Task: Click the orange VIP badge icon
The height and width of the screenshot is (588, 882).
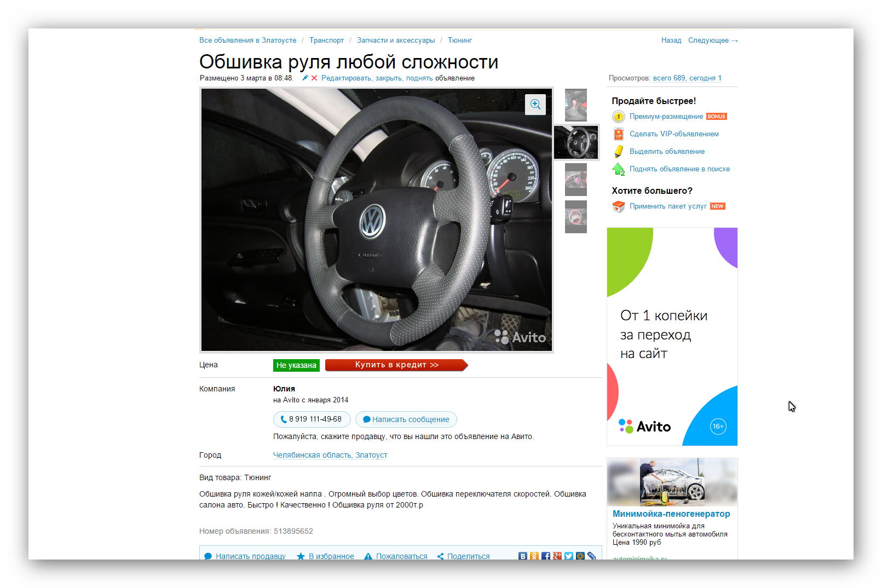Action: pos(618,134)
